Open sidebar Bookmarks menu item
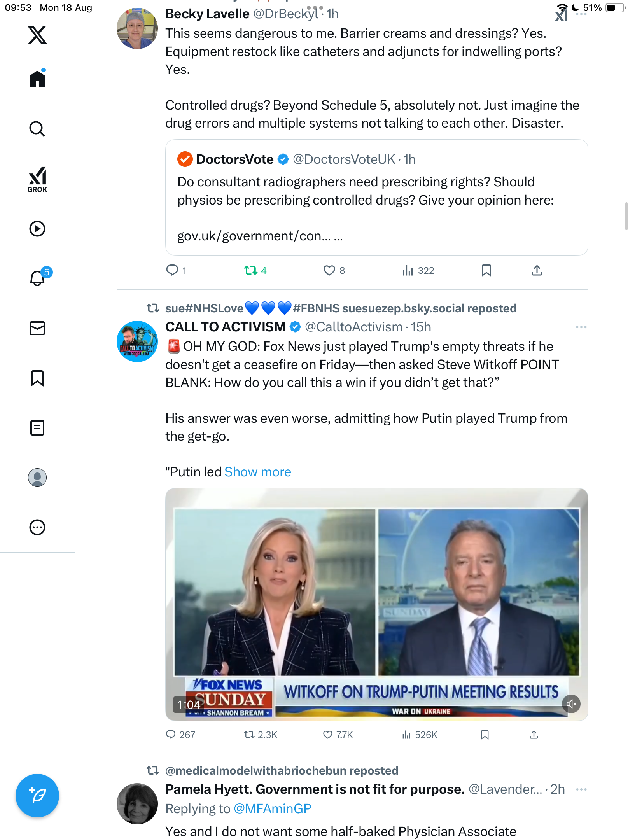630x840 pixels. (37, 378)
